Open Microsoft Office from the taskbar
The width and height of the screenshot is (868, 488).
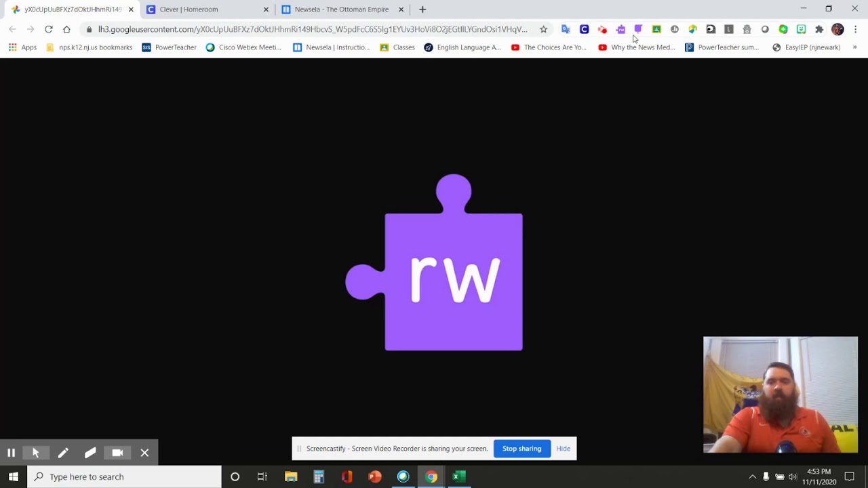point(347,476)
